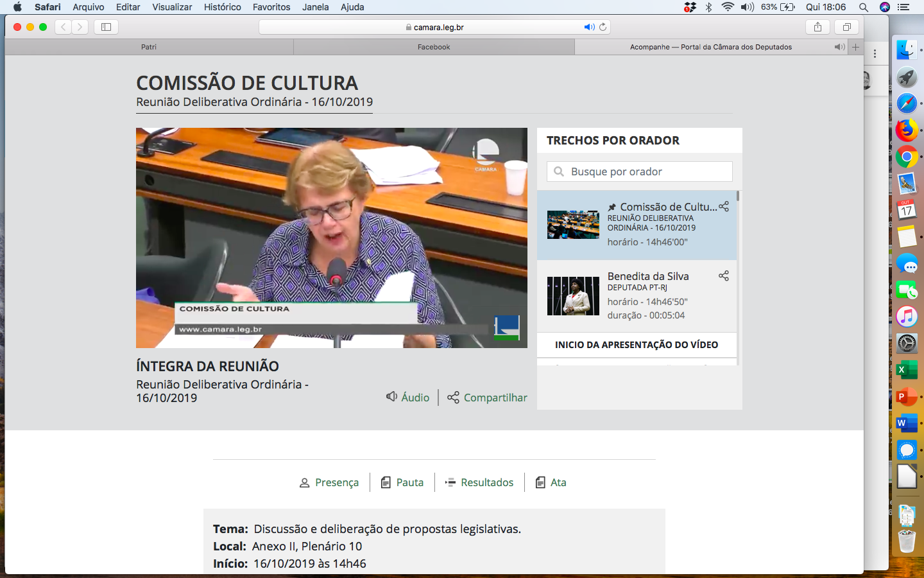Select the Benedita da Silva video thumbnail
Screen dimensions: 924x578
573,296
